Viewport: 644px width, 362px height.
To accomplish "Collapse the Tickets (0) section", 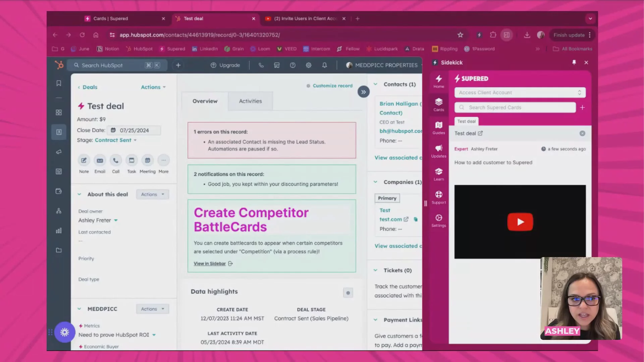I will point(375,270).
